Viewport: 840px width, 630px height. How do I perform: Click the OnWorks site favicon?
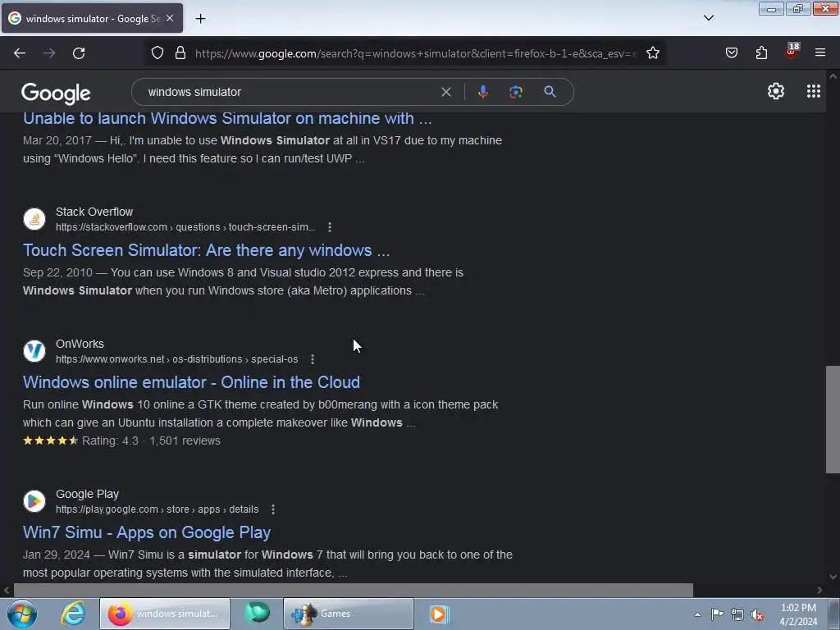[34, 351]
